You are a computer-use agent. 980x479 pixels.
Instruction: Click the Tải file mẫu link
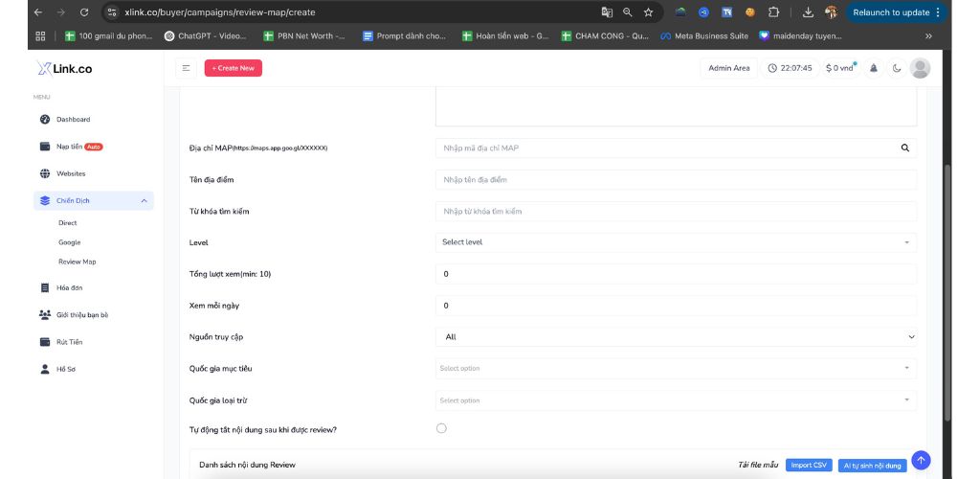[758, 466]
